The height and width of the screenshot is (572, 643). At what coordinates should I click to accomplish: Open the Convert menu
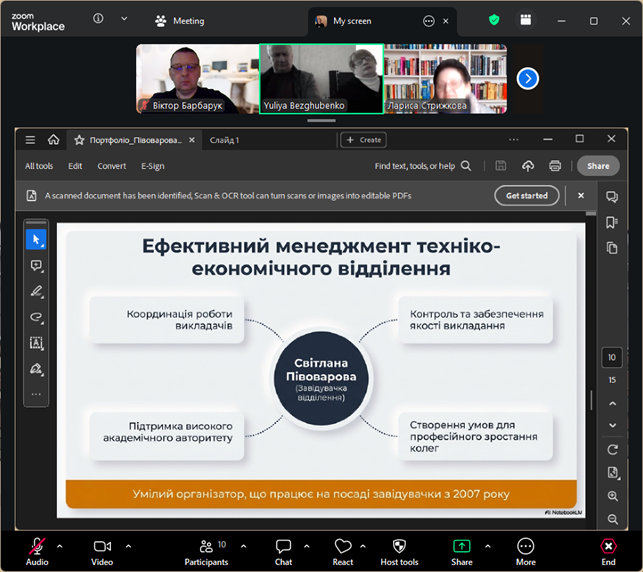pyautogui.click(x=112, y=166)
